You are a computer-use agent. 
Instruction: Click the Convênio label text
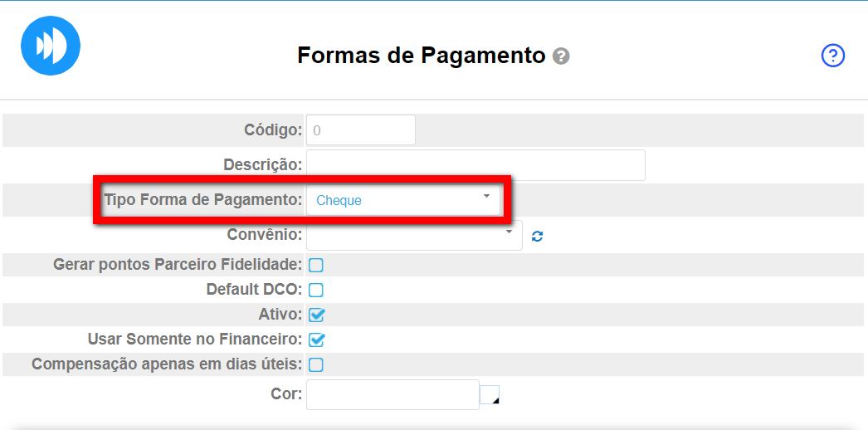coord(265,234)
